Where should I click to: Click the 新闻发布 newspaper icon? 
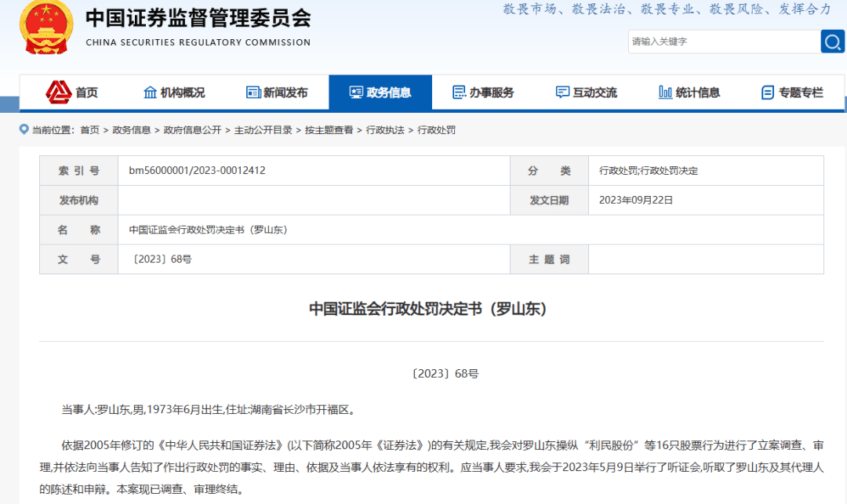(x=253, y=92)
